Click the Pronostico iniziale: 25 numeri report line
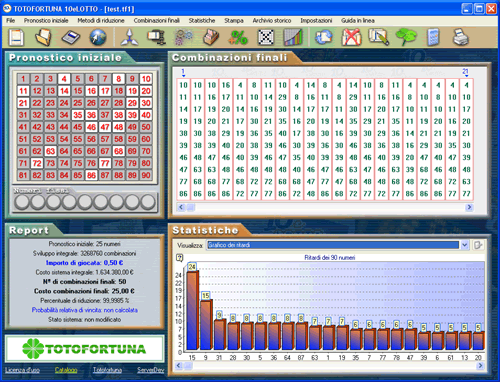The height and width of the screenshot is (382, 500). 85,244
